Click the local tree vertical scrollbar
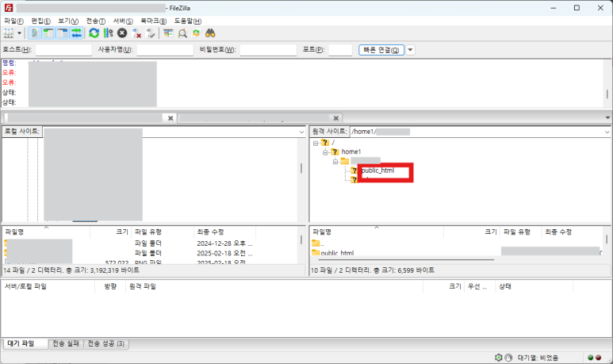 pos(301,168)
